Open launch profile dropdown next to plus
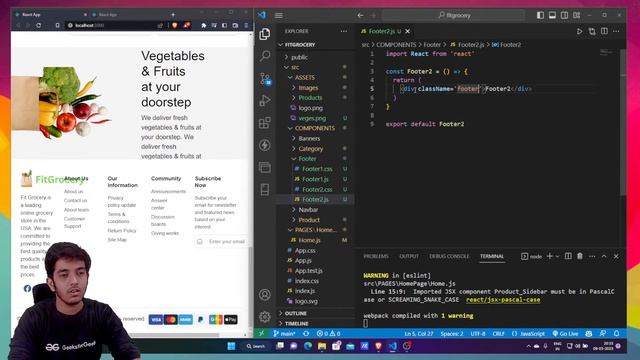The width and height of the screenshot is (640, 360). tap(558, 256)
